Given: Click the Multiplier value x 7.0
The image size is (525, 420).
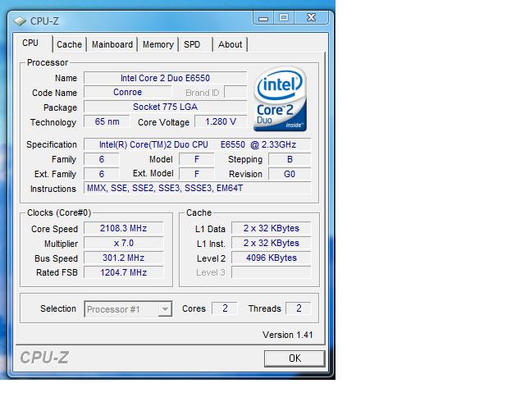Looking at the screenshot, I should pyautogui.click(x=124, y=243).
